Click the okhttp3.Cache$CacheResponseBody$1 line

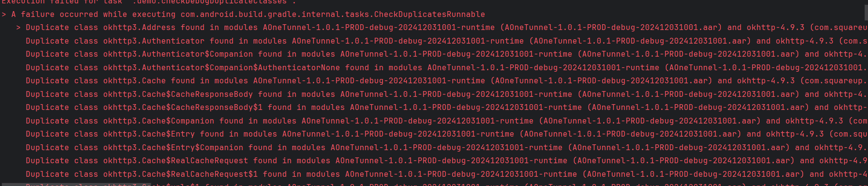(447, 108)
